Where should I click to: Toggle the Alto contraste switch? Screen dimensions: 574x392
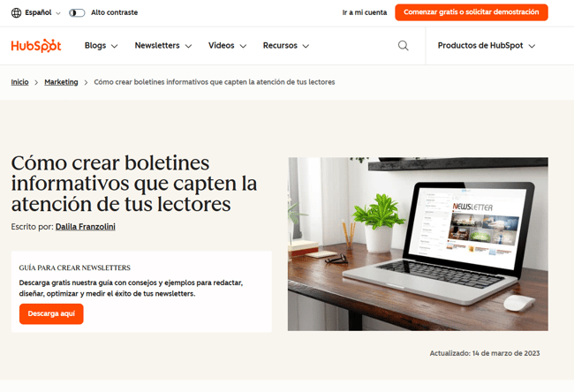pyautogui.click(x=77, y=13)
